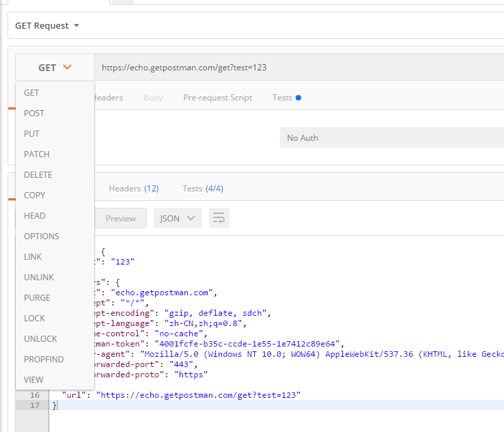
Task: Open the JSON format dropdown
Action: [x=178, y=219]
